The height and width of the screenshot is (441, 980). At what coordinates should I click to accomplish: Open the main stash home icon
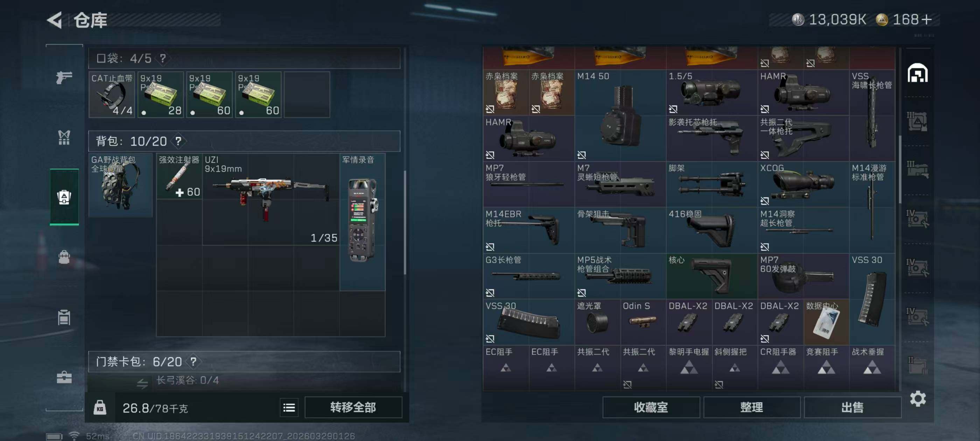tap(918, 73)
